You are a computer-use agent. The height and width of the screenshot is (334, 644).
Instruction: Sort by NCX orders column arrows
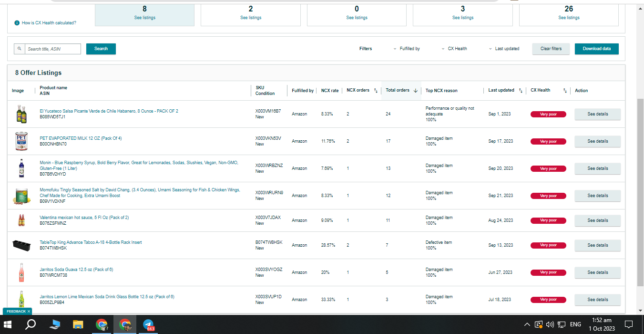tap(376, 90)
